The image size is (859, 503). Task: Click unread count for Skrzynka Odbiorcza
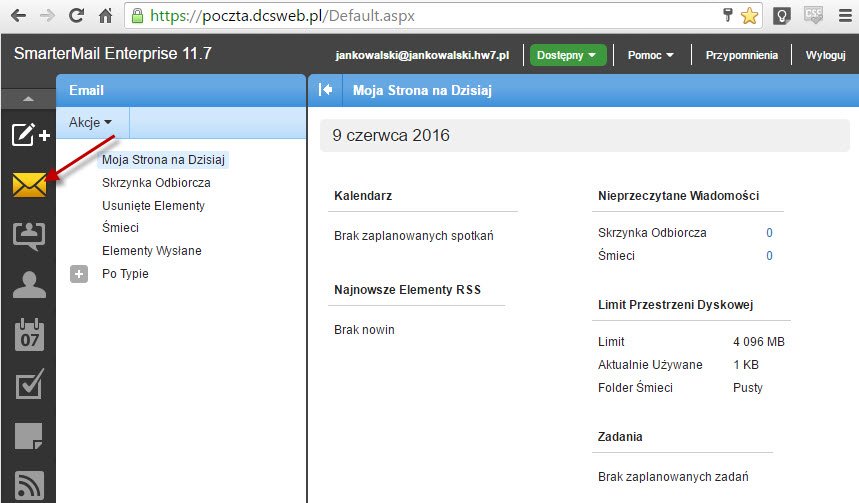pos(769,233)
